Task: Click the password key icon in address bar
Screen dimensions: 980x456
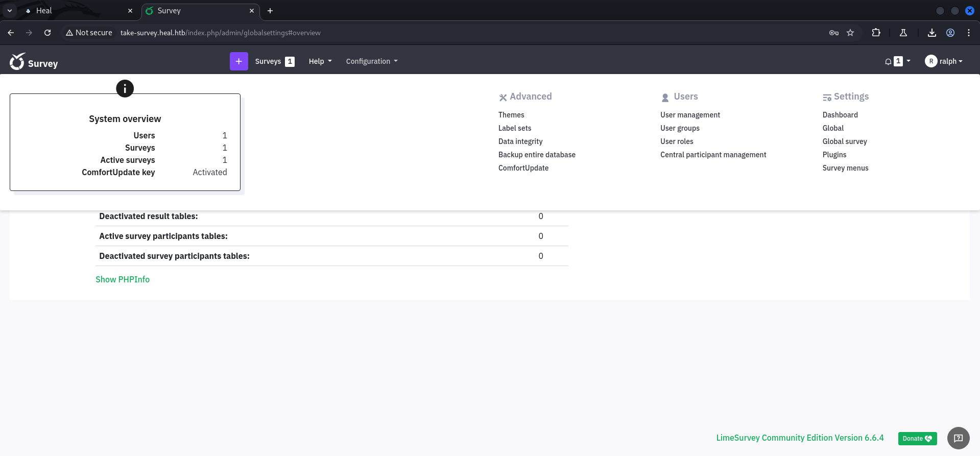Action: 834,33
